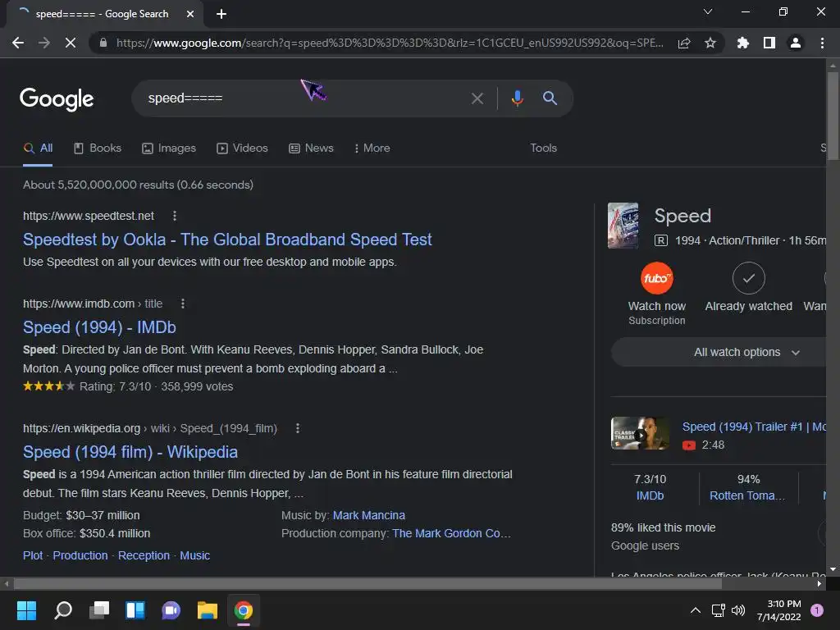Start a voice search with the microphone
The height and width of the screenshot is (630, 840).
coord(517,98)
